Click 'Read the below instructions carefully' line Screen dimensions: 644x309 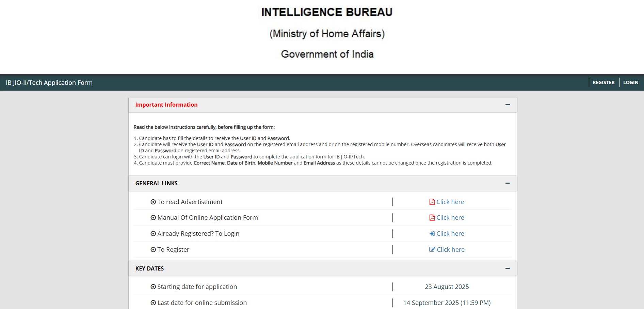pyautogui.click(x=204, y=127)
